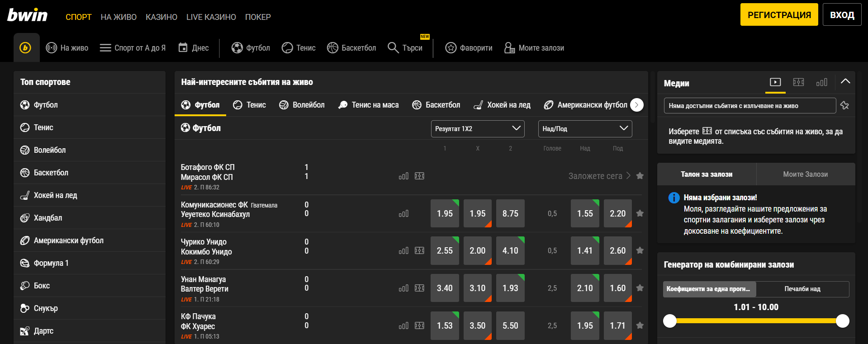Favorite the Ботафого ФК СП match star
Image resolution: width=868 pixels, height=344 pixels.
[640, 176]
